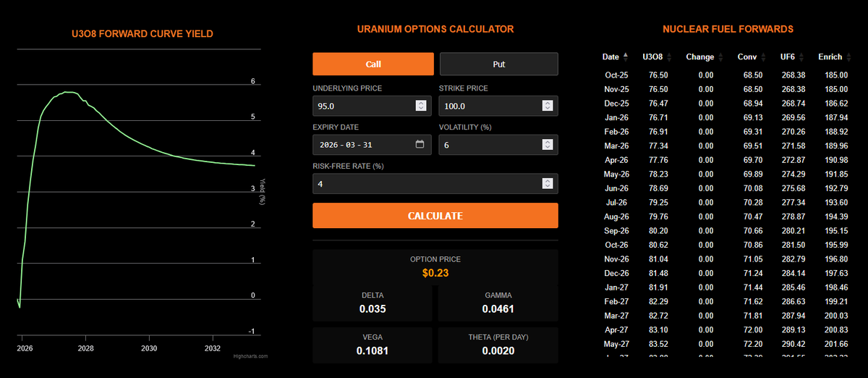This screenshot has height=378, width=868.
Task: Use the Volatility stepper arrows
Action: [548, 144]
